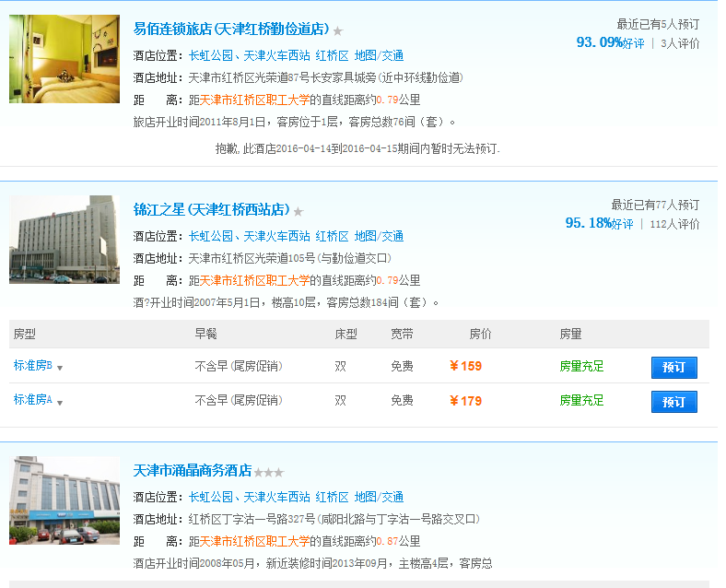Book 标准房A at ¥179 with 预订

tap(674, 402)
